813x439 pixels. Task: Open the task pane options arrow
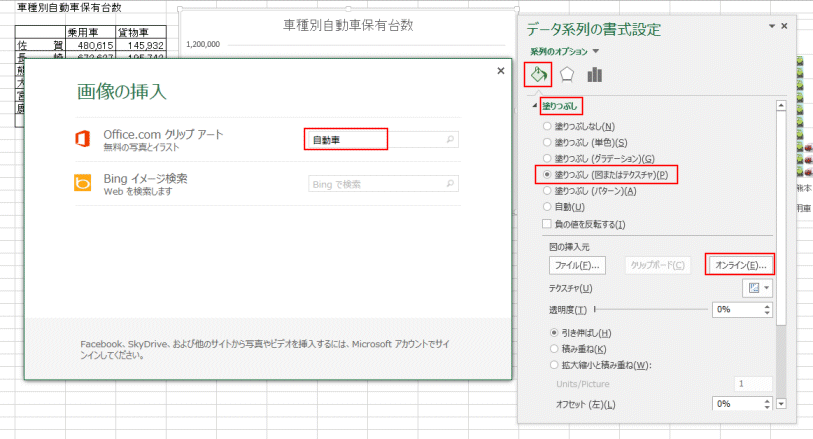(x=770, y=27)
